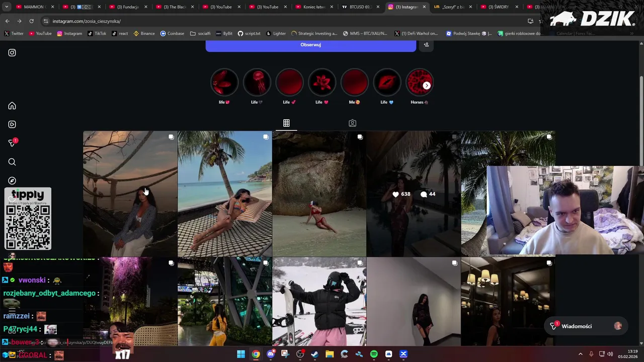644x362 pixels.
Task: Open Steam from the taskbar
Action: coord(314,354)
